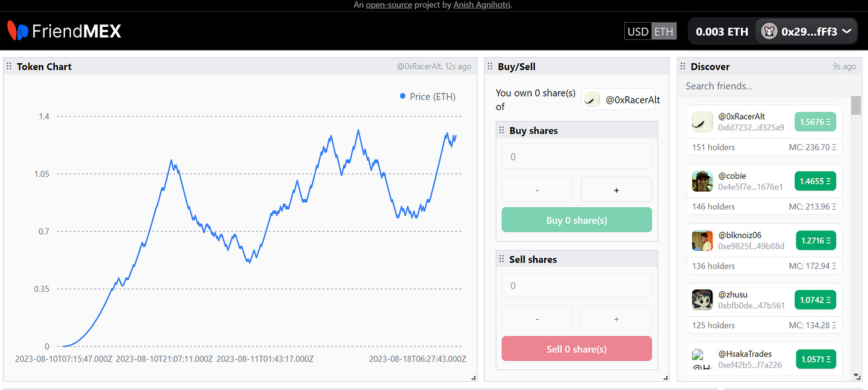Click the @0xRacerAlt token selector in Buy/Sell
The width and height of the screenshot is (868, 390).
pos(619,99)
